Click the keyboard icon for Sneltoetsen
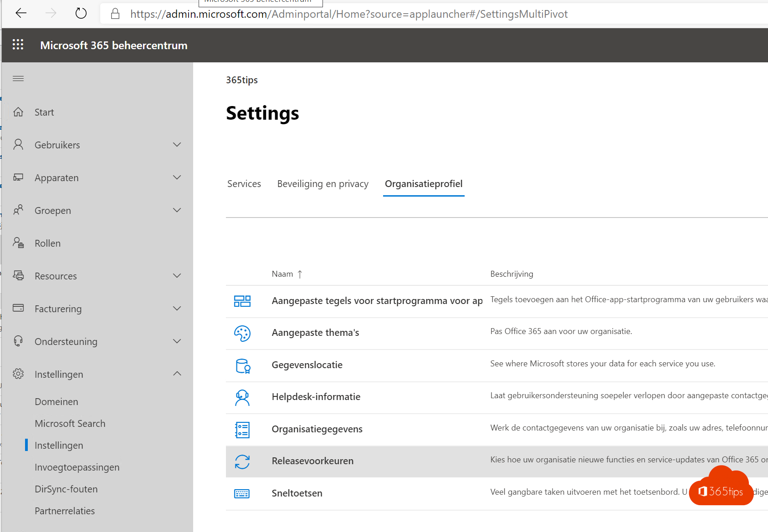768x532 pixels. (242, 494)
